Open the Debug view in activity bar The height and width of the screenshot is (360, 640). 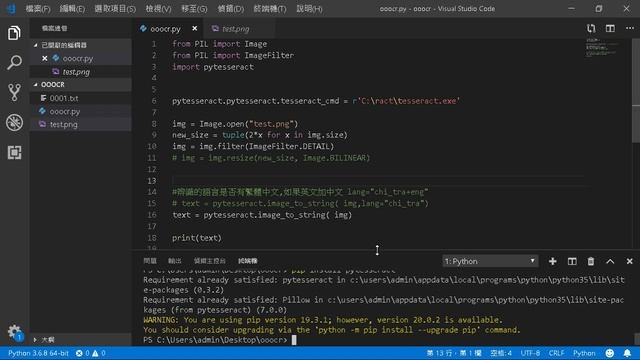pos(14,122)
